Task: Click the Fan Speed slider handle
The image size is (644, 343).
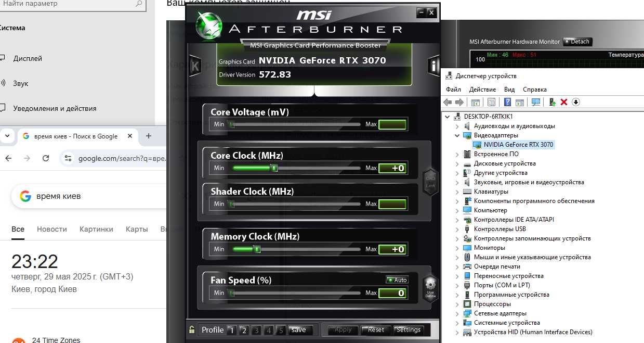Action: click(231, 293)
